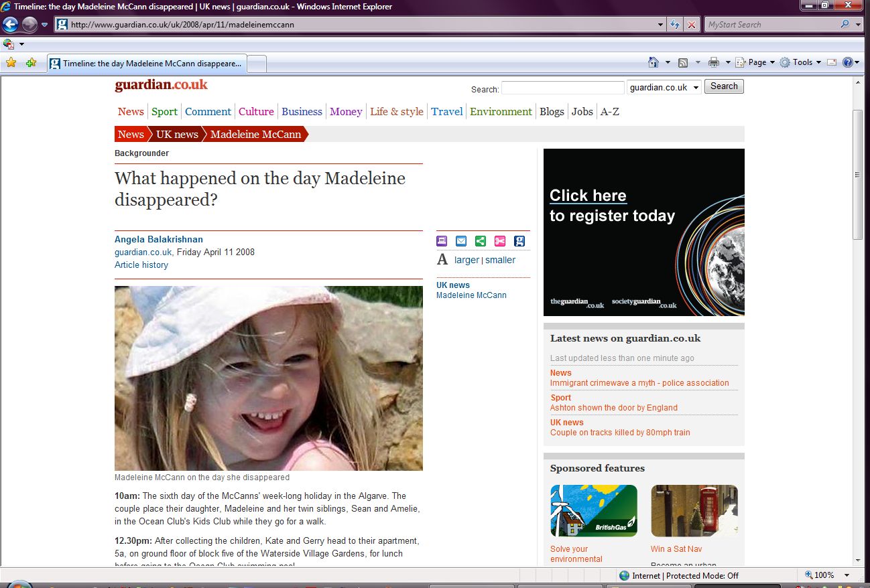
Task: Expand the Tools menu dropdown
Action: point(802,62)
